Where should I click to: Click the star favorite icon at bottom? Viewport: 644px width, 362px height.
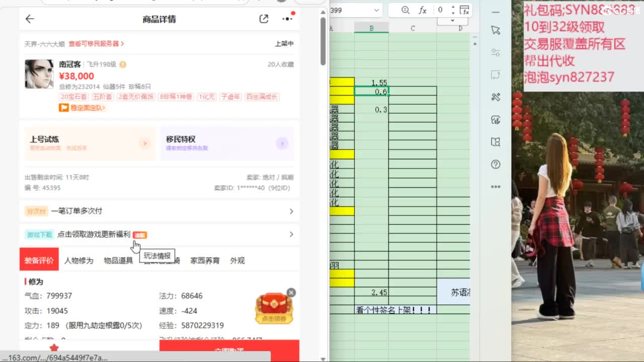pos(54,347)
